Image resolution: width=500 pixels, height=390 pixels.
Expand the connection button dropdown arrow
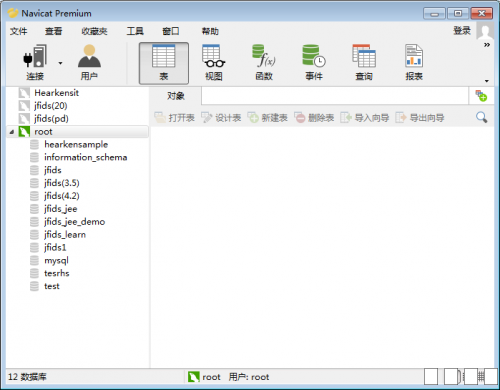click(60, 63)
